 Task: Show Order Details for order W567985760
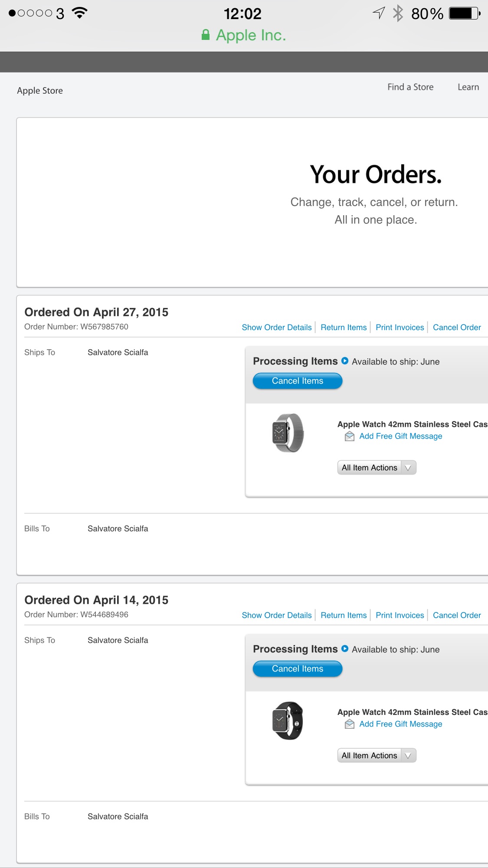point(277,328)
